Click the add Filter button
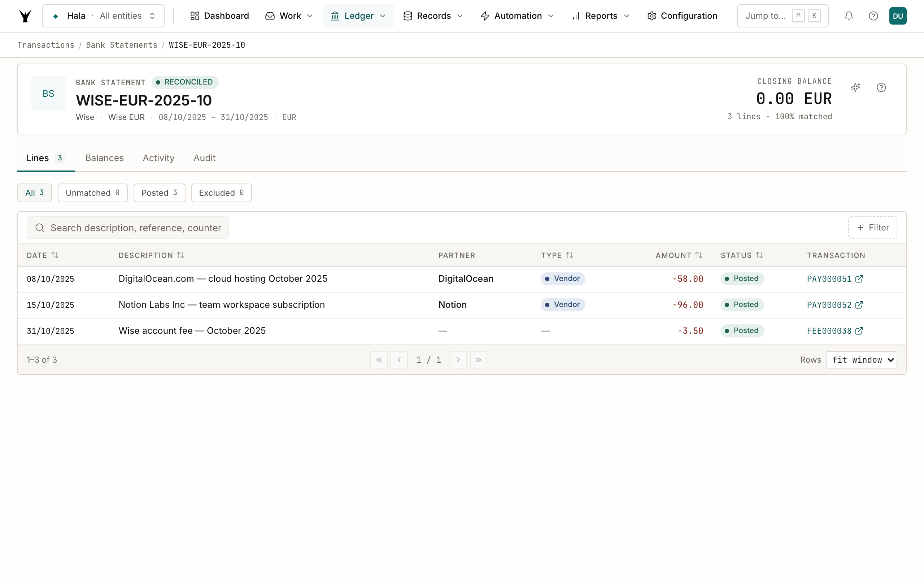This screenshot has height=578, width=924. [x=872, y=228]
